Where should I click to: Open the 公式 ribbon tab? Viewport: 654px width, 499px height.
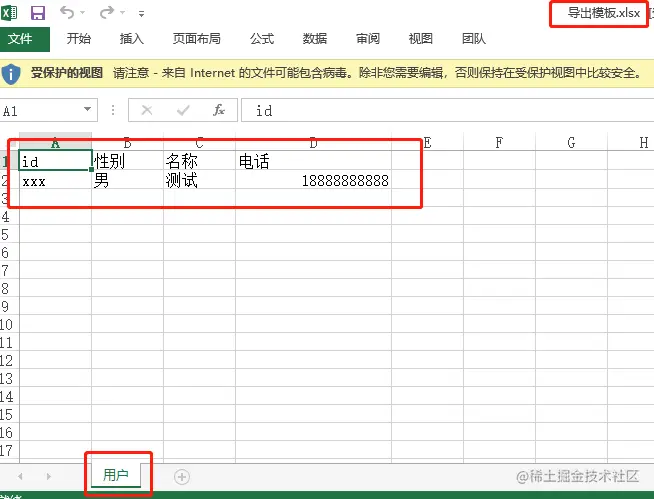pyautogui.click(x=262, y=39)
